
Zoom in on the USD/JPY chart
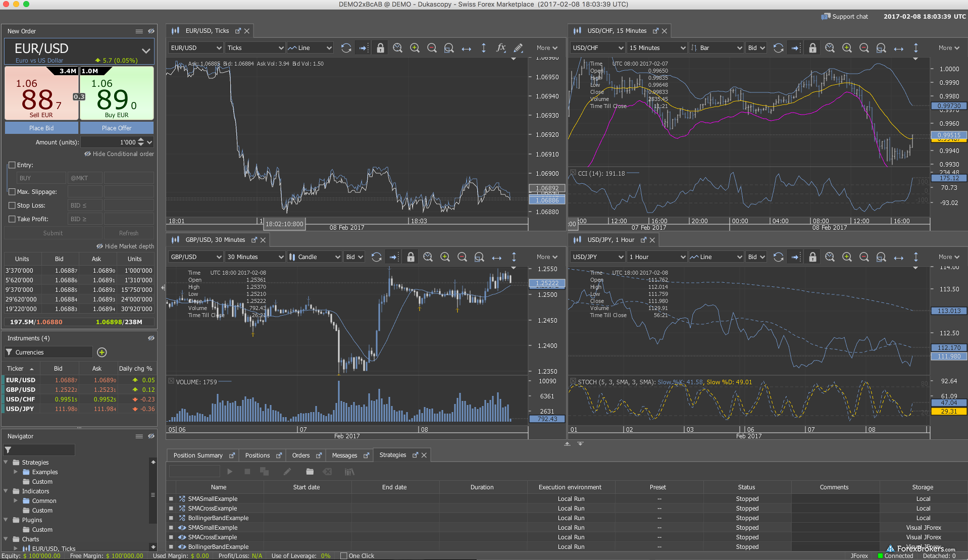(847, 257)
